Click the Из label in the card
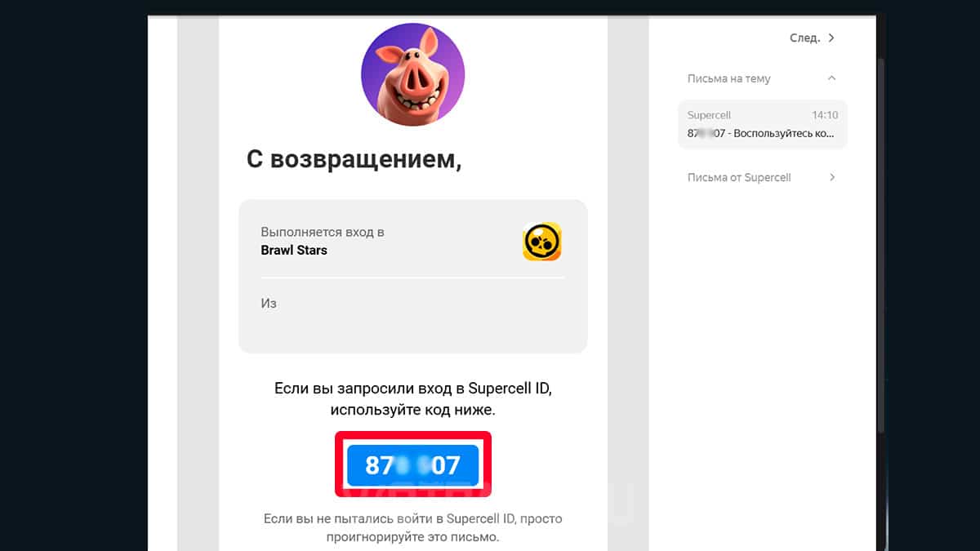The width and height of the screenshot is (980, 551). point(269,303)
